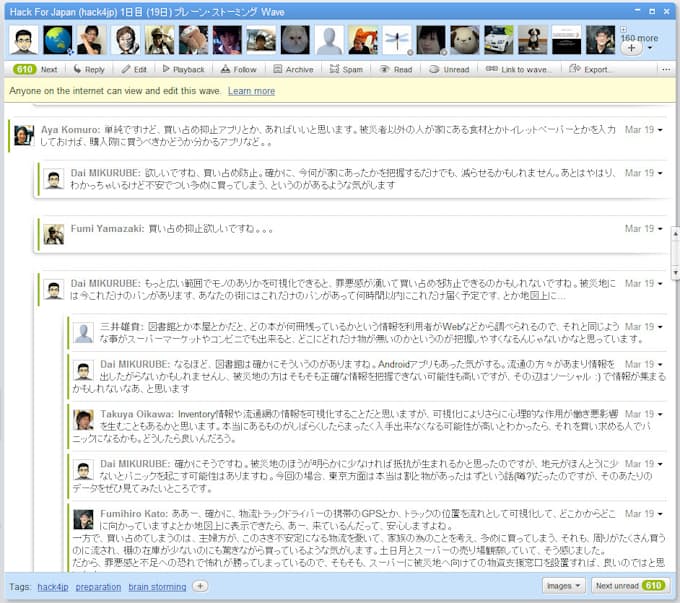Mark the wave as Unread
The image size is (680, 603).
coord(449,70)
